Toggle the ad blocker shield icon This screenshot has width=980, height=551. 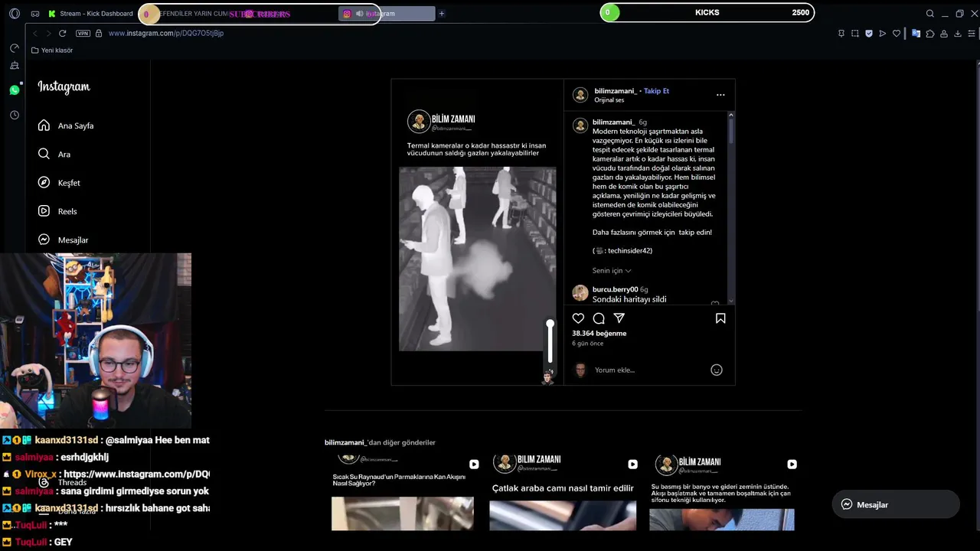(869, 34)
